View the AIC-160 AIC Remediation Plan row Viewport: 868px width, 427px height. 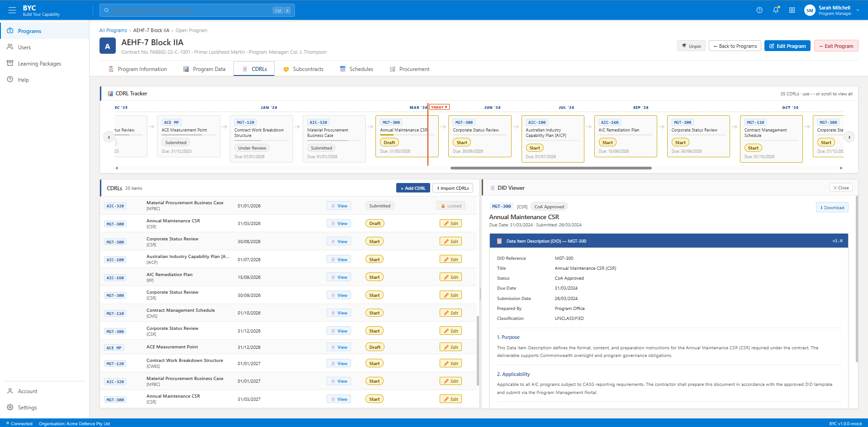click(x=339, y=277)
